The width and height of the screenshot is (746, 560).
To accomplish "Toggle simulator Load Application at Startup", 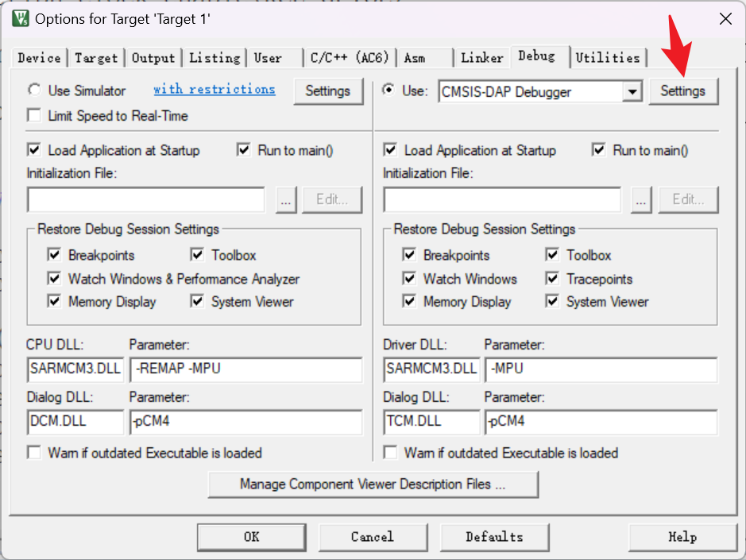I will tap(34, 150).
